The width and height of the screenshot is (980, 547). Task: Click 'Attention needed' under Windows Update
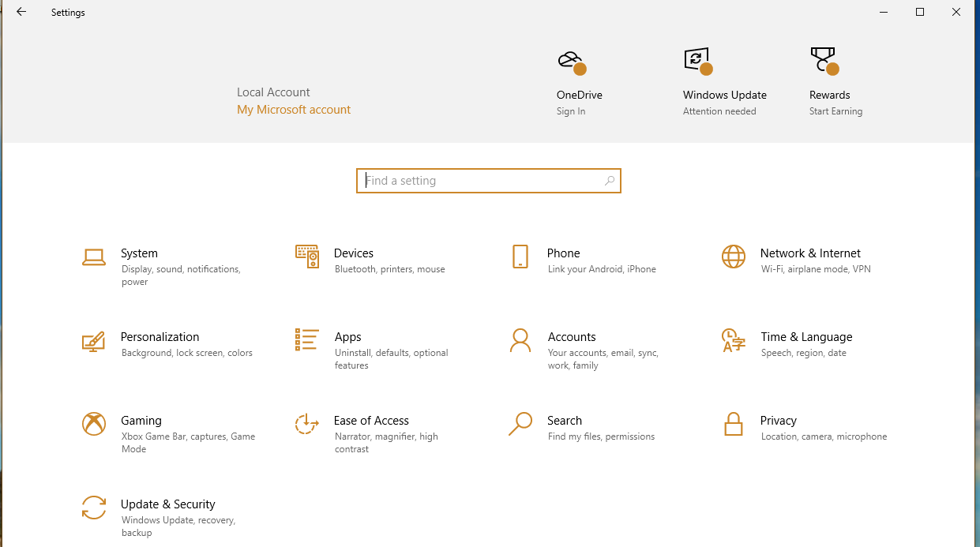(719, 111)
